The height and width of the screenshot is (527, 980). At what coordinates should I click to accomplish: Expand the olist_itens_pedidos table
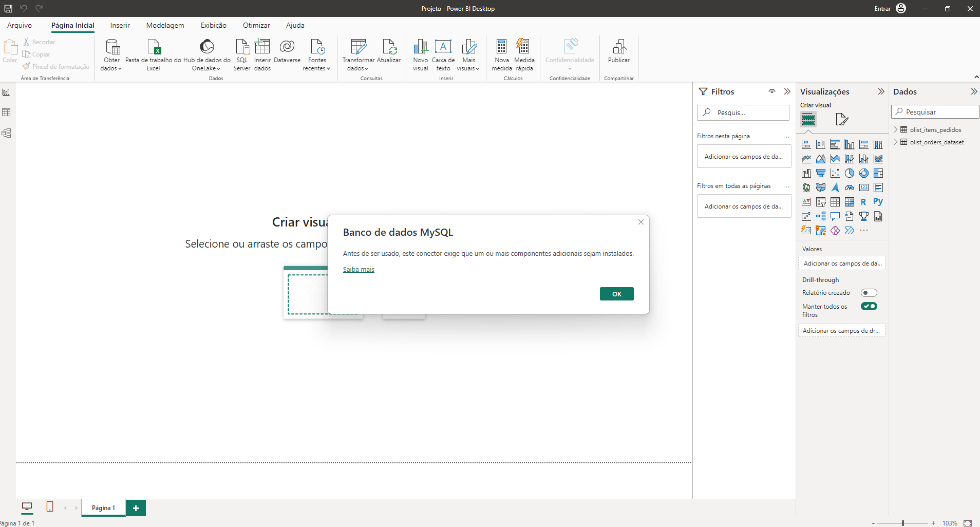click(x=896, y=129)
